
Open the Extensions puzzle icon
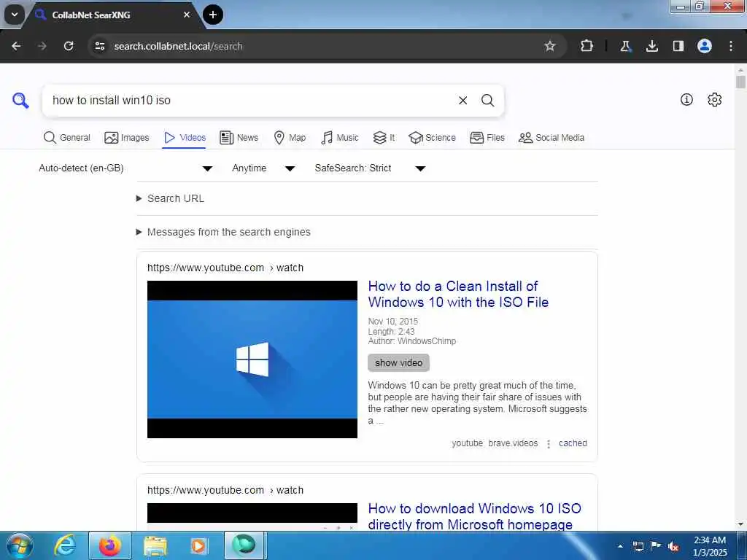(x=587, y=46)
